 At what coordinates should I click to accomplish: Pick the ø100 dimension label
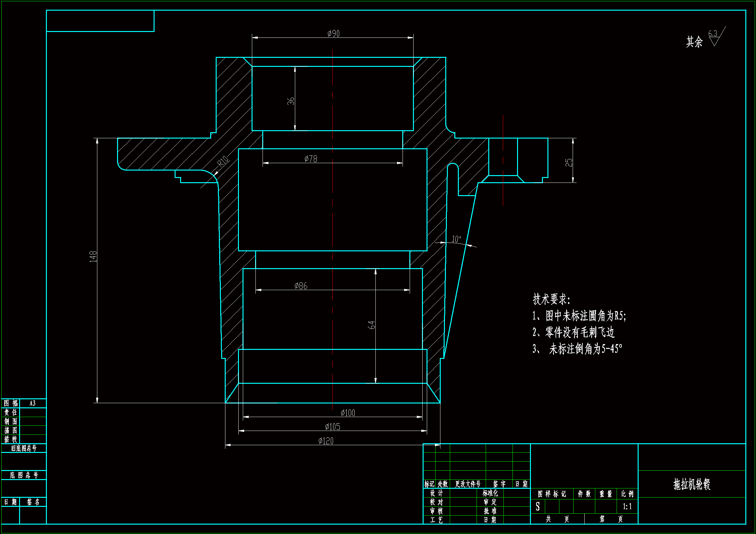(348, 413)
